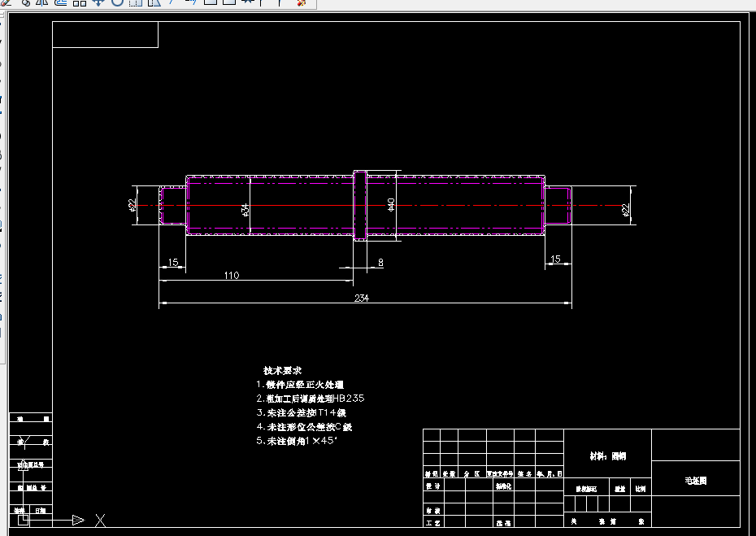Click the ø40 diameter dimension
Viewport: 756px width, 536px height.
[x=391, y=204]
